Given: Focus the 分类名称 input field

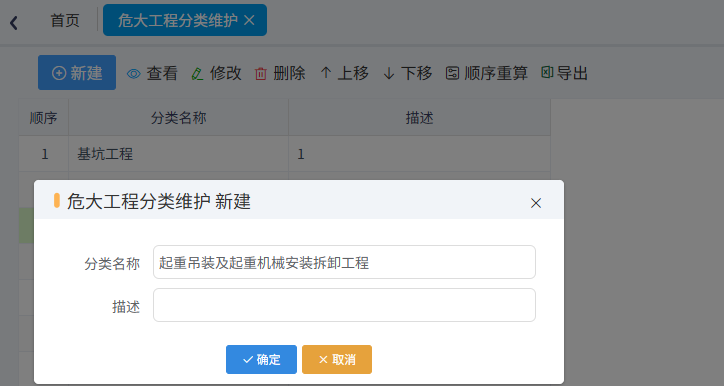Looking at the screenshot, I should [x=344, y=262].
